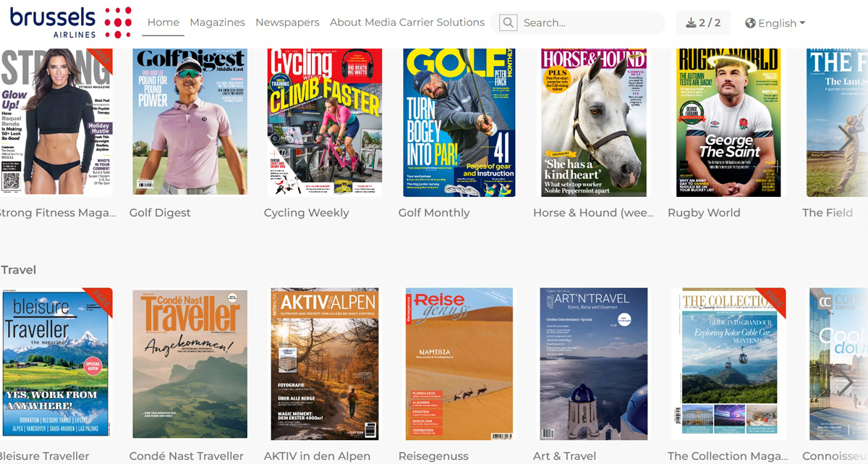The width and height of the screenshot is (868, 464).
Task: Open the Cycling Weekly cover
Action: pyautogui.click(x=324, y=122)
